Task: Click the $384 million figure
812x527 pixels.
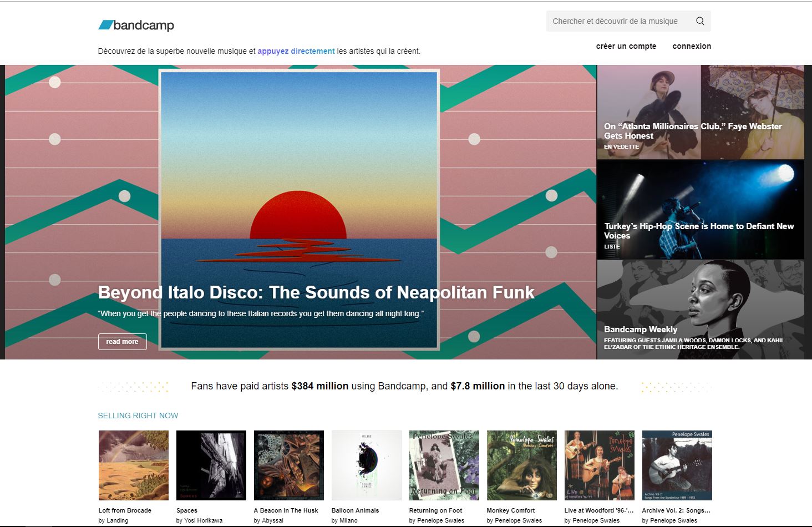Action: point(320,386)
